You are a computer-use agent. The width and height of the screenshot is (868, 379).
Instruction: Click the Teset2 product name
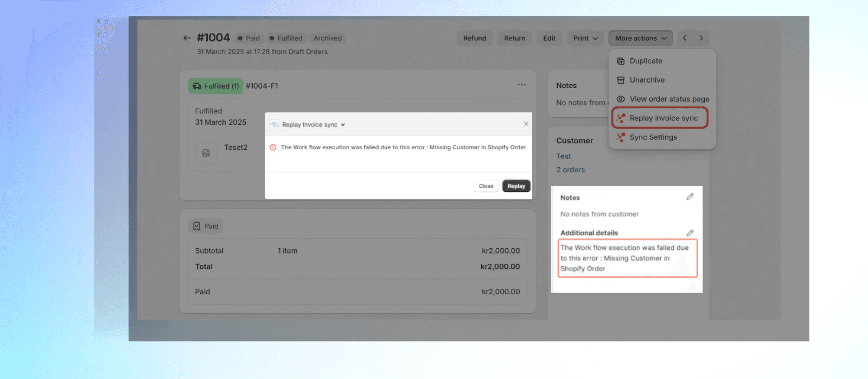[236, 147]
